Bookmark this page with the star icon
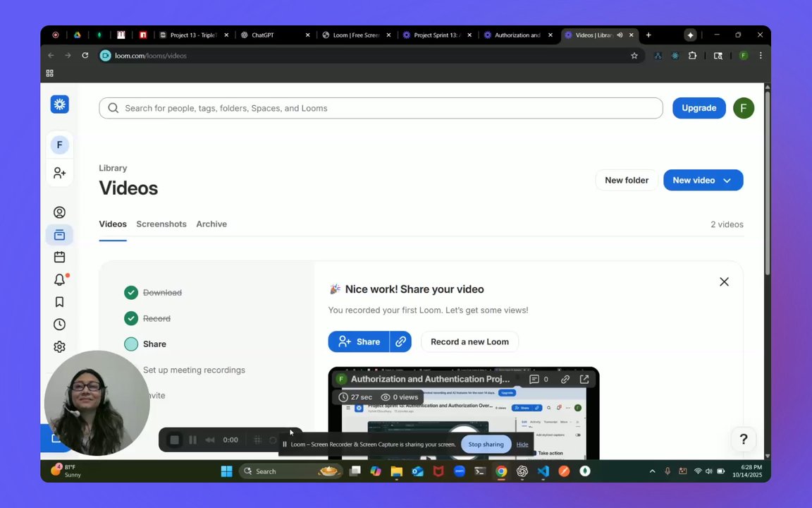 pyautogui.click(x=634, y=56)
